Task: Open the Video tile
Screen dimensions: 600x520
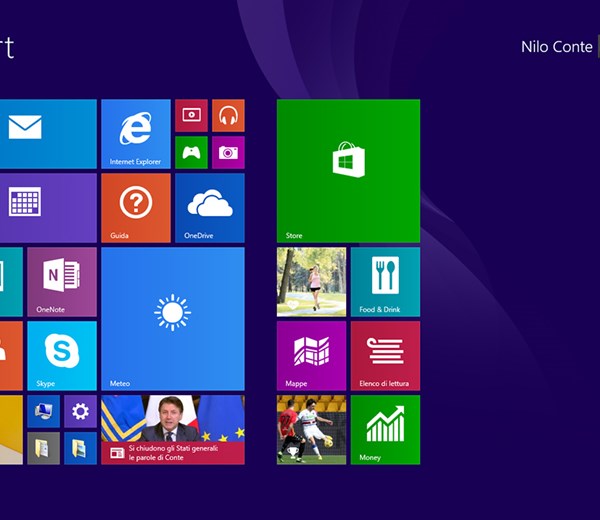Action: click(191, 116)
